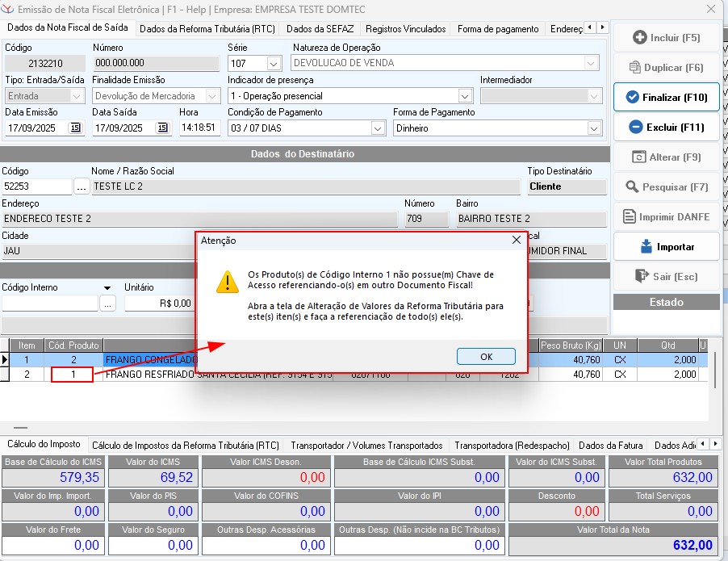Switch to Dados da SEFAZ tab
This screenshot has width=728, height=561.
tap(326, 29)
